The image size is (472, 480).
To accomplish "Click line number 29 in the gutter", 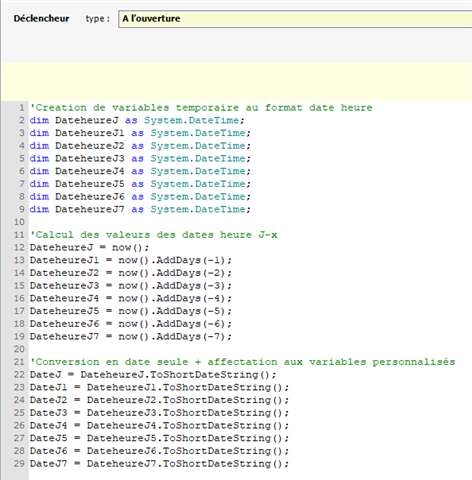I will coord(19,463).
